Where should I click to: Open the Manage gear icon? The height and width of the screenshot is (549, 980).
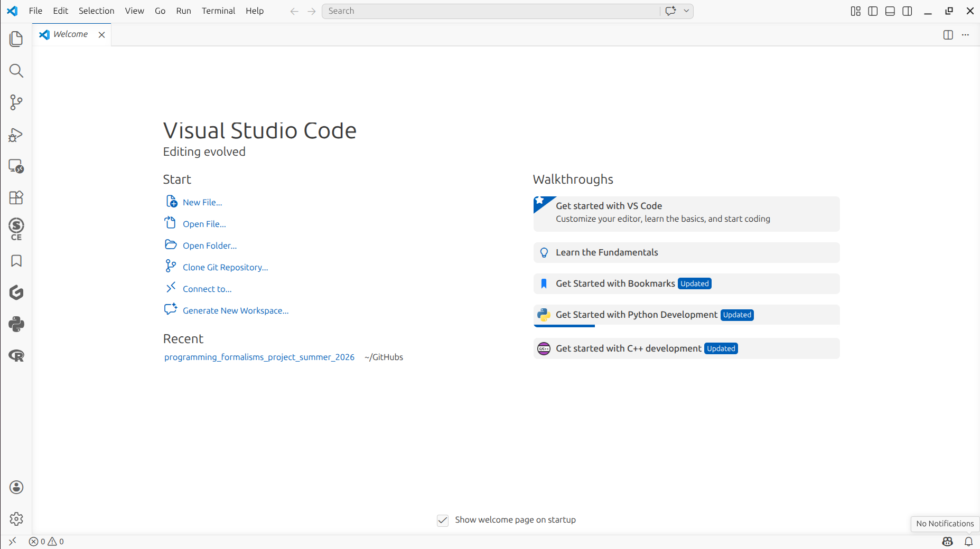coord(16,519)
